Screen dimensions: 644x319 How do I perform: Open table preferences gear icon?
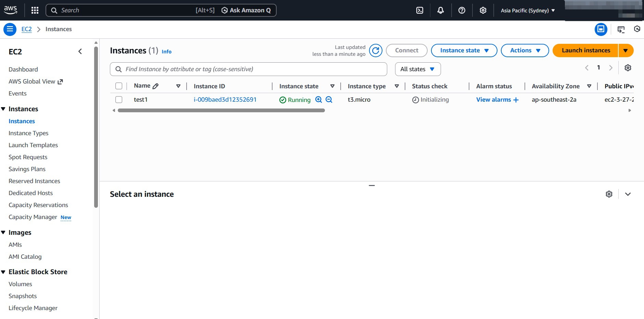[x=628, y=68]
